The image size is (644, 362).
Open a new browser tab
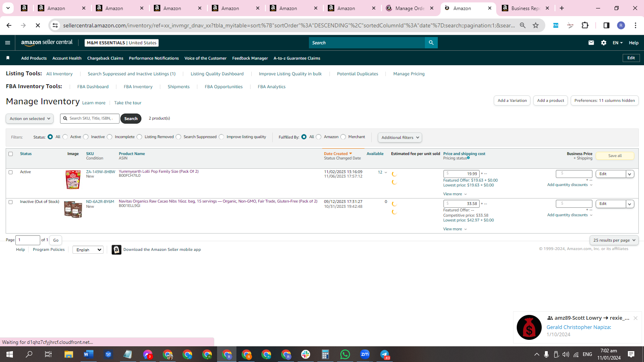point(562,8)
